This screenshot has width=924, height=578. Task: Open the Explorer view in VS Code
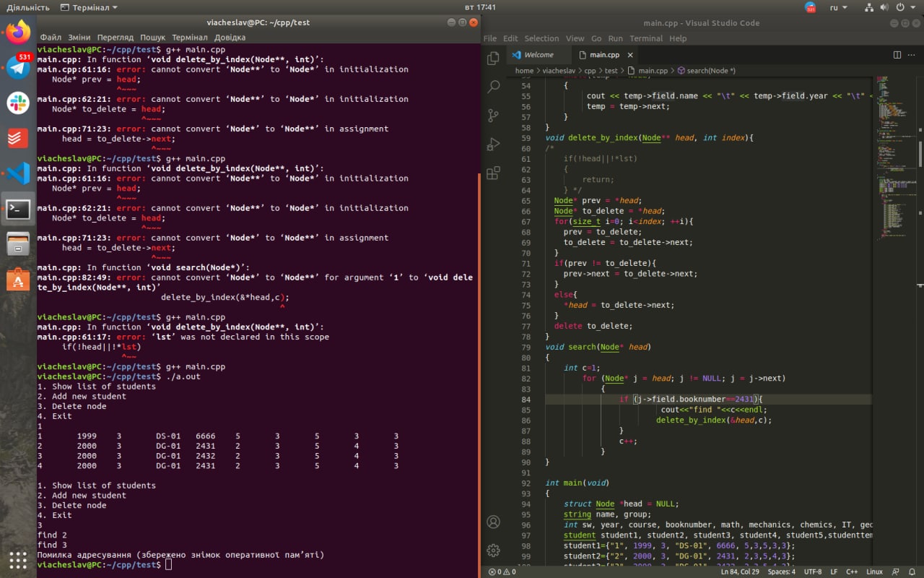pos(494,59)
